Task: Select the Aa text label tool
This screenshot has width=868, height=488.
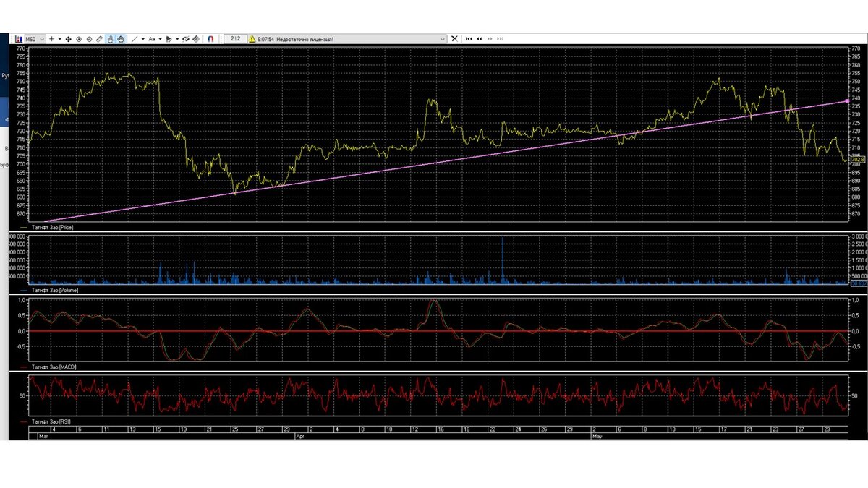Action: (152, 39)
